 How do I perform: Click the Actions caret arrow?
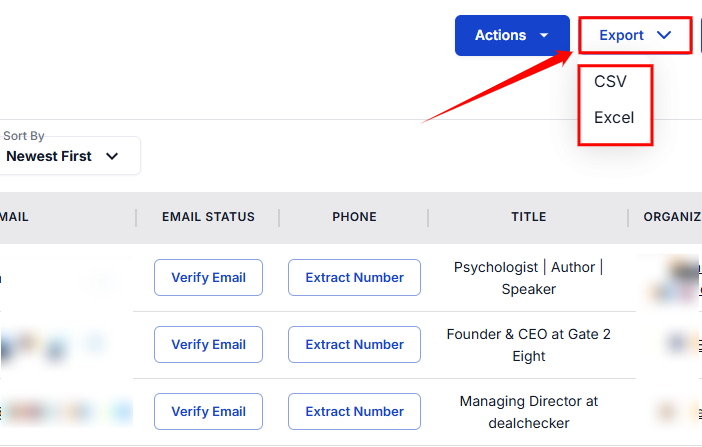pos(544,35)
